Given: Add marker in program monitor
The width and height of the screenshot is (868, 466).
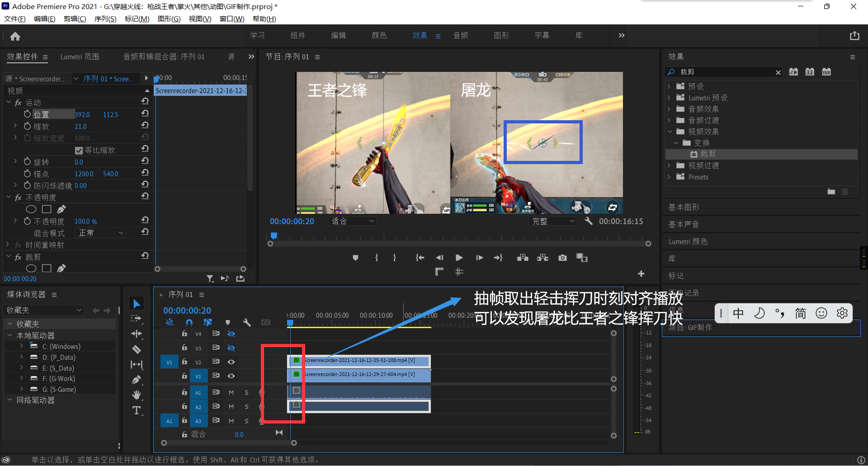Looking at the screenshot, I should [355, 258].
